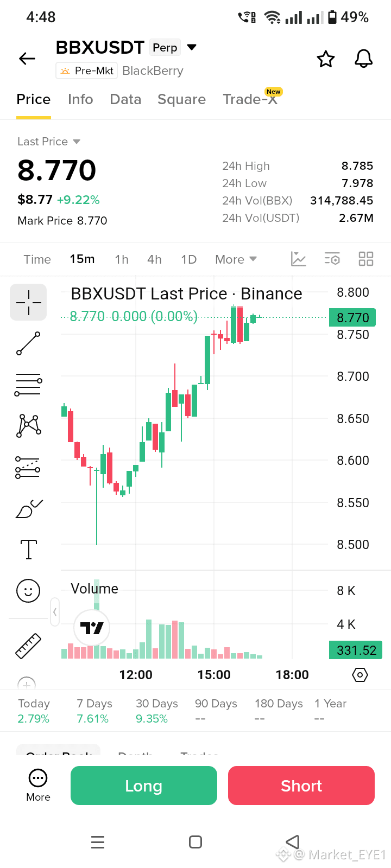Viewport: 391px width, 868px height.
Task: Collapse the drawing toolbar handle
Action: 55,612
